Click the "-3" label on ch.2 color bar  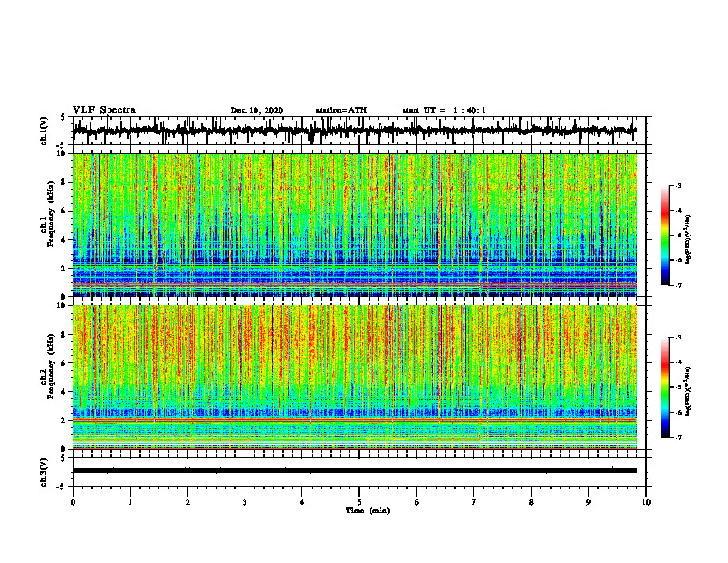[678, 338]
